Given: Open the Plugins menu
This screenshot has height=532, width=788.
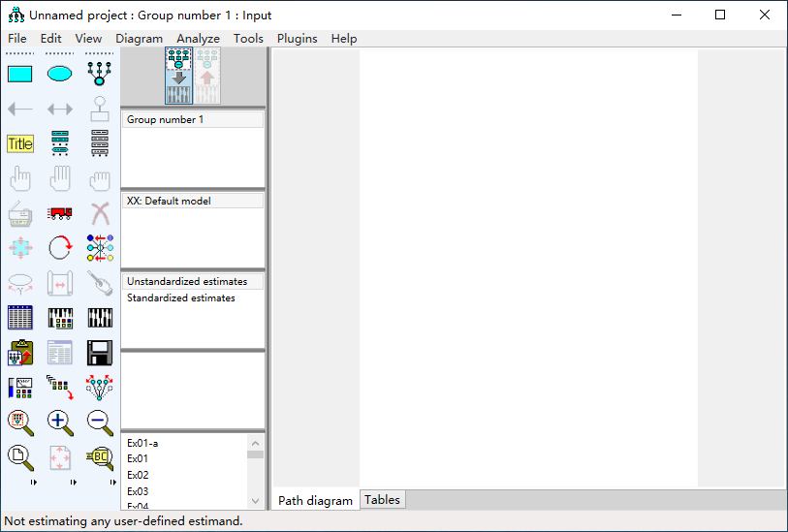Looking at the screenshot, I should click(297, 39).
